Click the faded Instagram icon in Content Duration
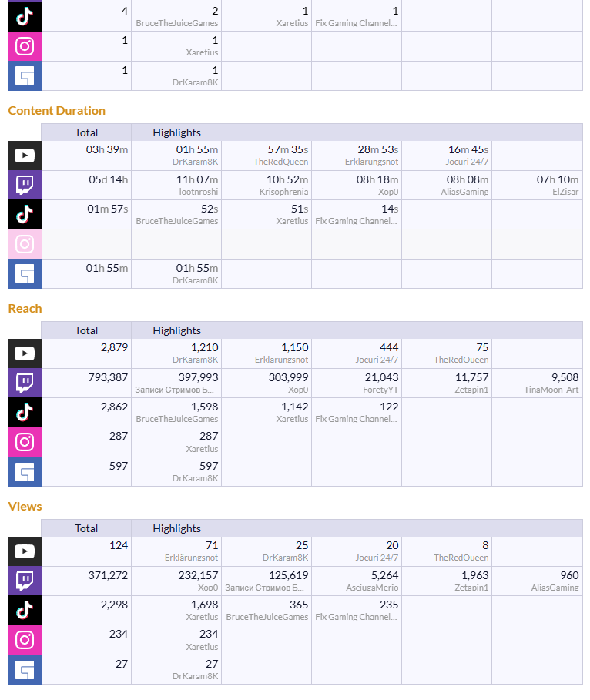Viewport: 590px width, 700px height. point(25,244)
